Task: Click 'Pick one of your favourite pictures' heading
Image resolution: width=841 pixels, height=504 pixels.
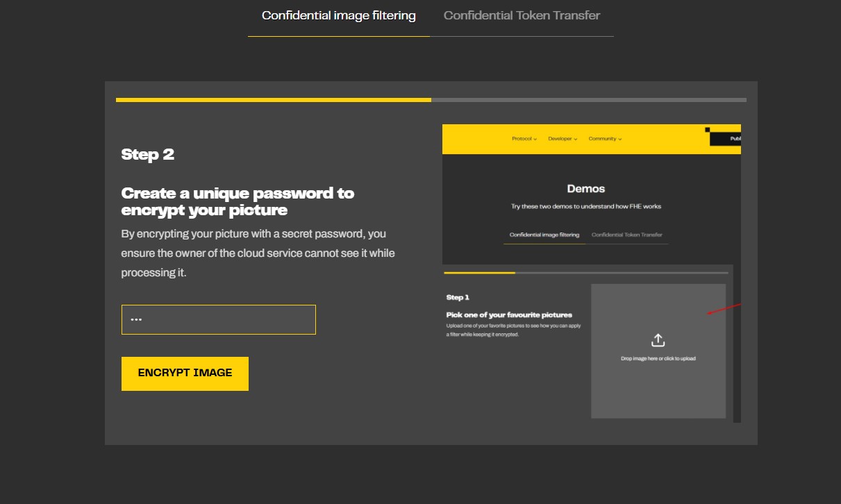Action: (509, 314)
